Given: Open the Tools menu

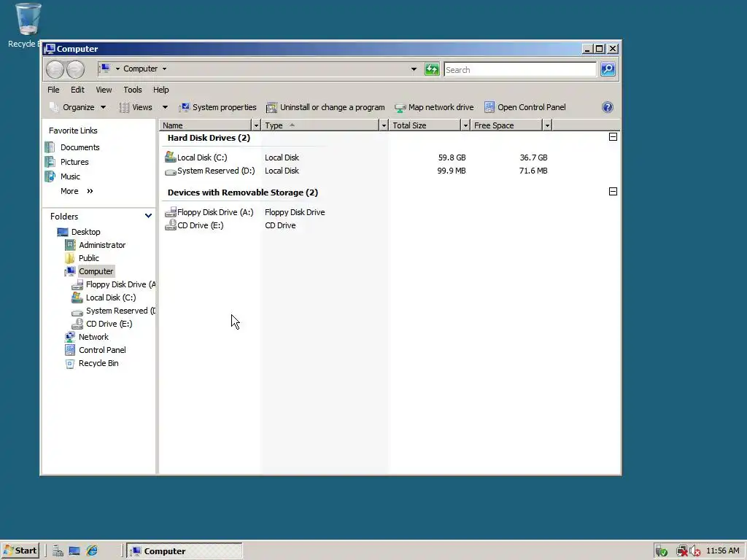Looking at the screenshot, I should tap(133, 90).
